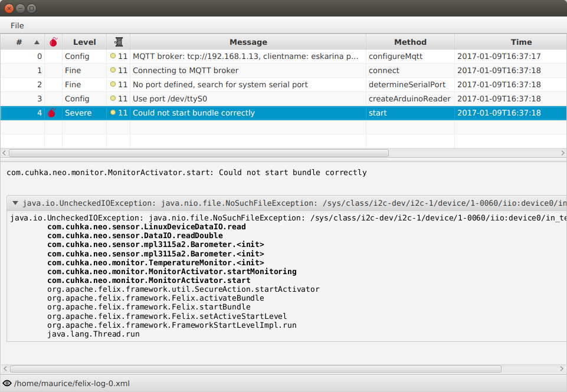Click the DataIO.readDouble stack frame
Screen dimensions: 567x392
point(135,236)
